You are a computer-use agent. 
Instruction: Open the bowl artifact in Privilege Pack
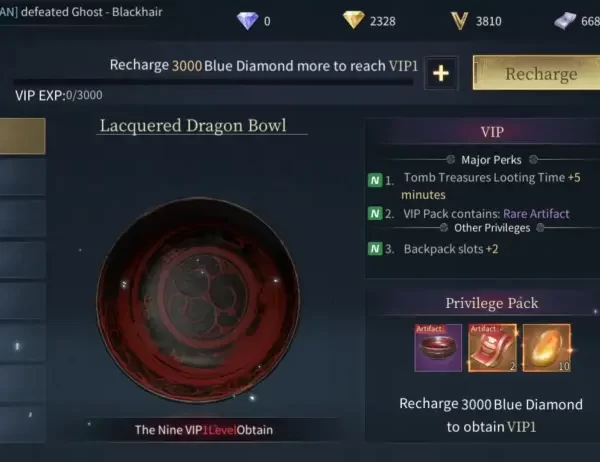[x=438, y=348]
